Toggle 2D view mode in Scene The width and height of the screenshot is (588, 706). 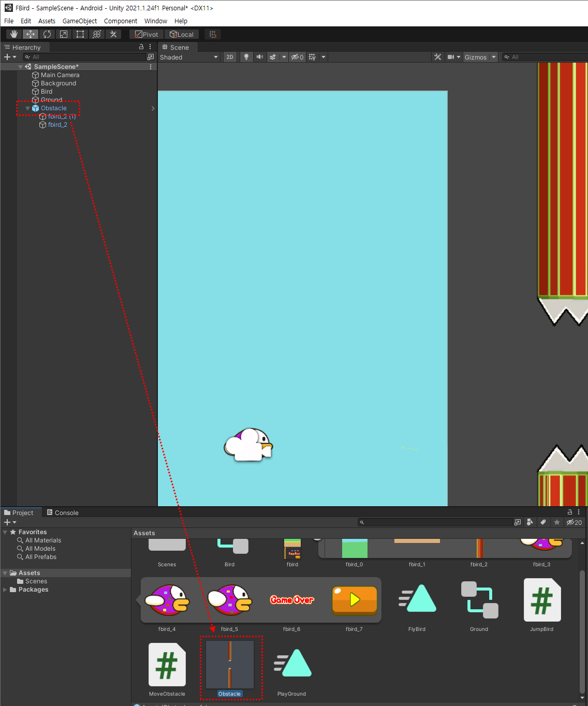click(230, 57)
